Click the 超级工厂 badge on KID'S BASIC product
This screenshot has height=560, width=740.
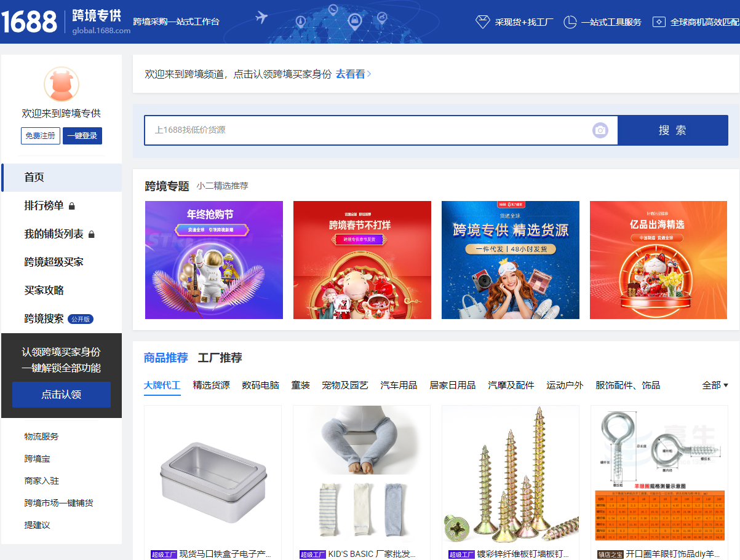point(312,554)
